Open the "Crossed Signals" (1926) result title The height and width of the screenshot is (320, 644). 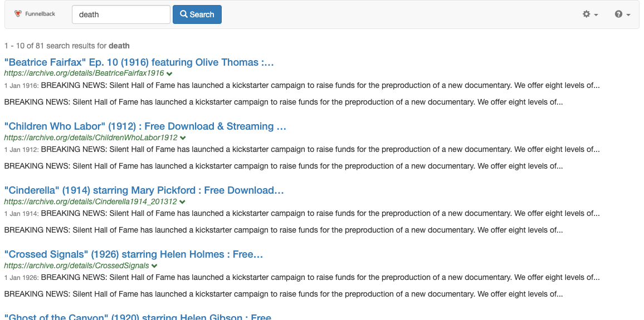point(134,254)
